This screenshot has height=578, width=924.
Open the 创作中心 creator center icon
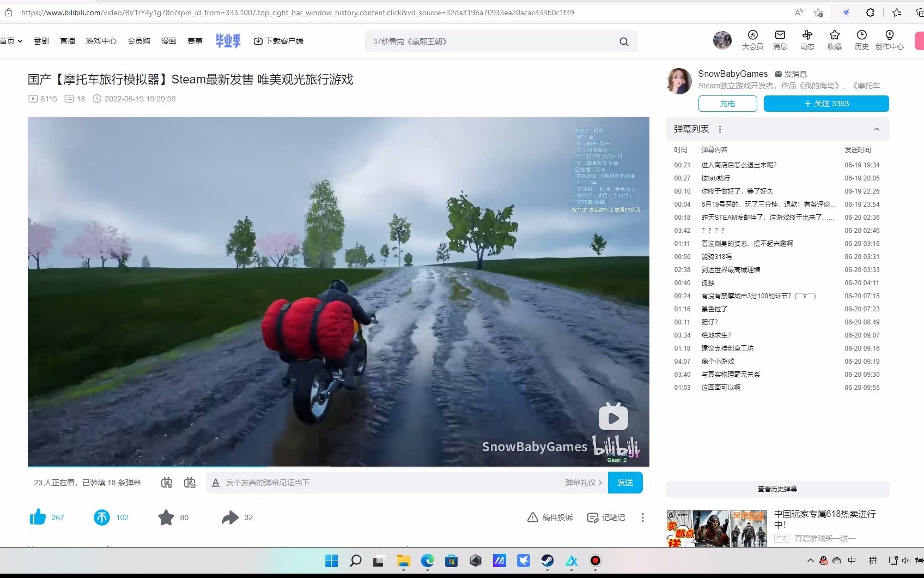(890, 40)
